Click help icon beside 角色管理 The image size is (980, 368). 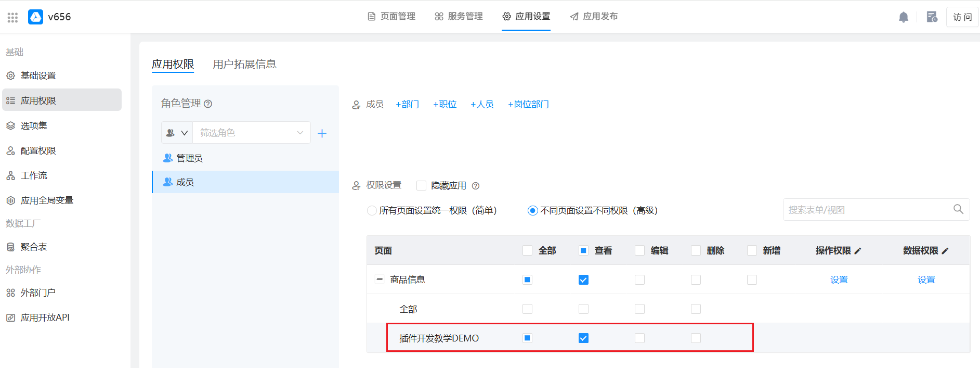(208, 104)
